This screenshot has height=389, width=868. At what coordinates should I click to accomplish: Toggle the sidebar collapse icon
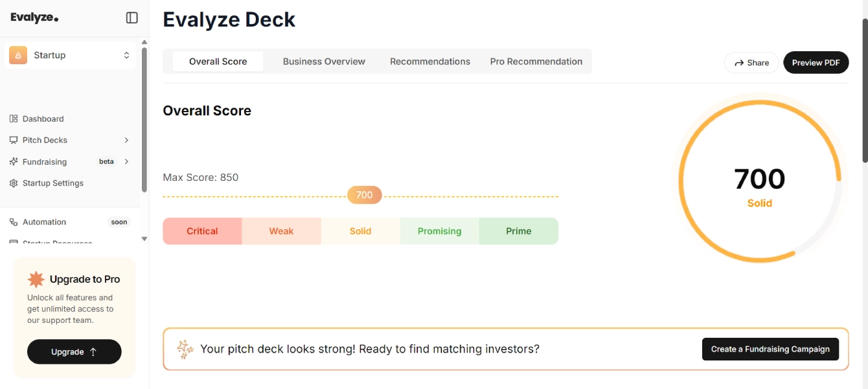pyautogui.click(x=131, y=18)
